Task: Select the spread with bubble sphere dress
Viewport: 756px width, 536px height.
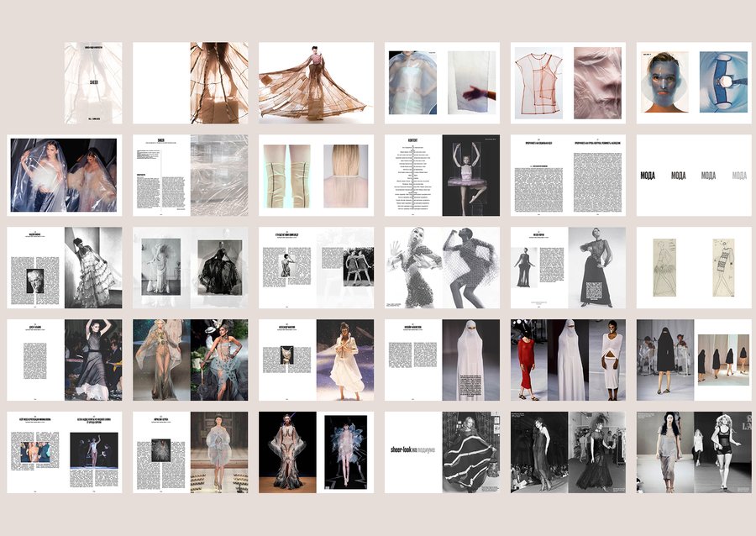Action: tap(191, 453)
